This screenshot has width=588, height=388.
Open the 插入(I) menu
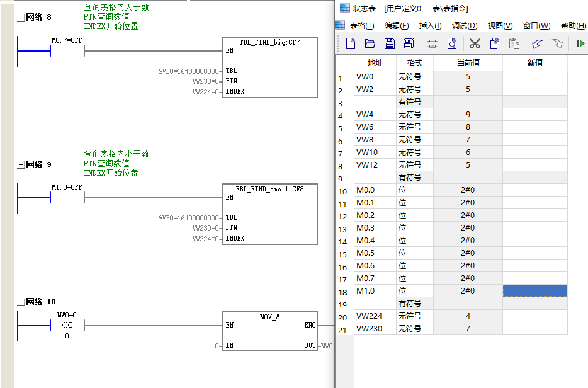pyautogui.click(x=430, y=26)
